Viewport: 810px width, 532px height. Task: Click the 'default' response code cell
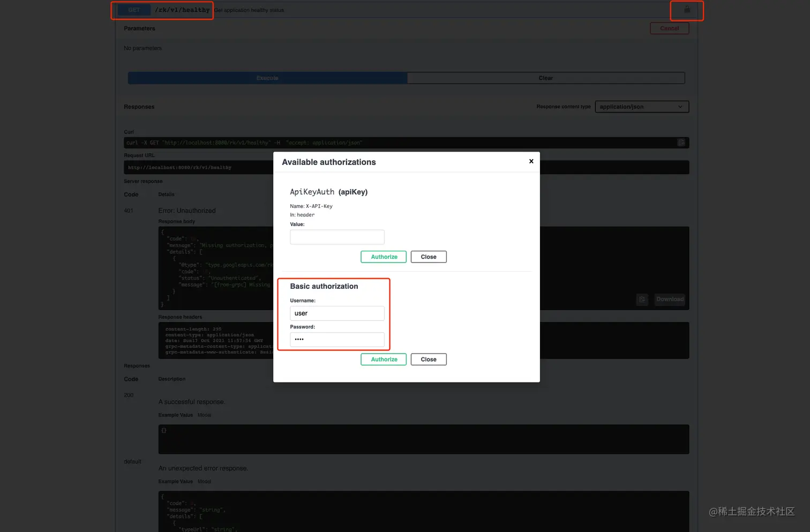132,462
